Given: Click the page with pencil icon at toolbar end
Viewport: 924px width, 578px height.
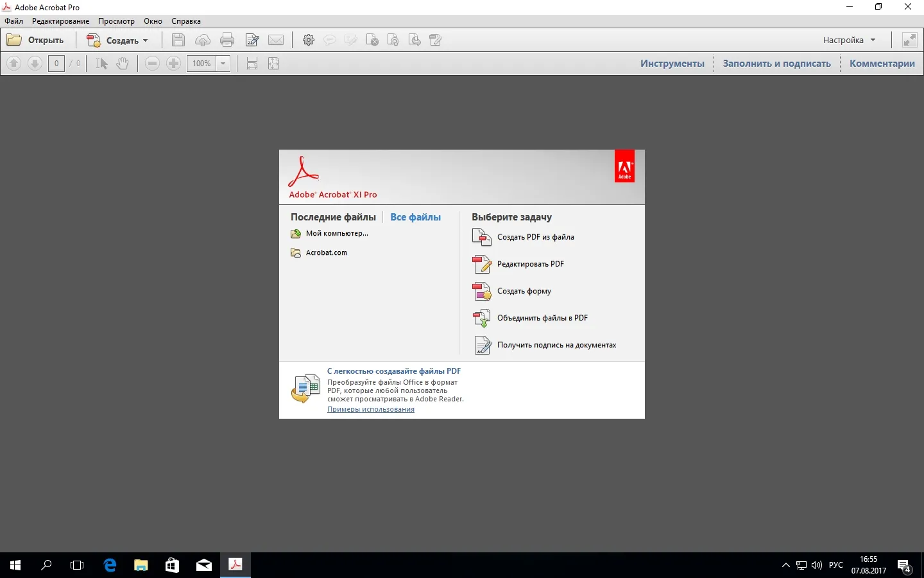Looking at the screenshot, I should click(436, 40).
